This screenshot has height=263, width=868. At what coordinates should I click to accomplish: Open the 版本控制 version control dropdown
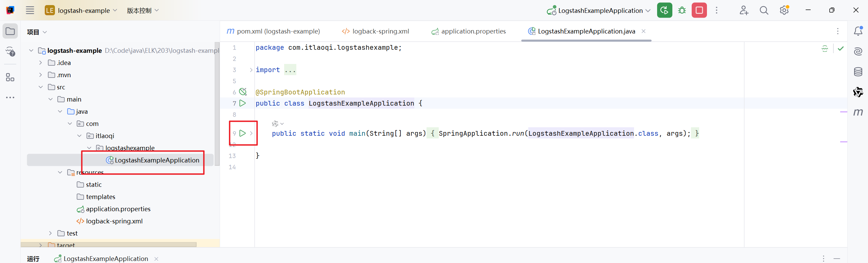[143, 10]
